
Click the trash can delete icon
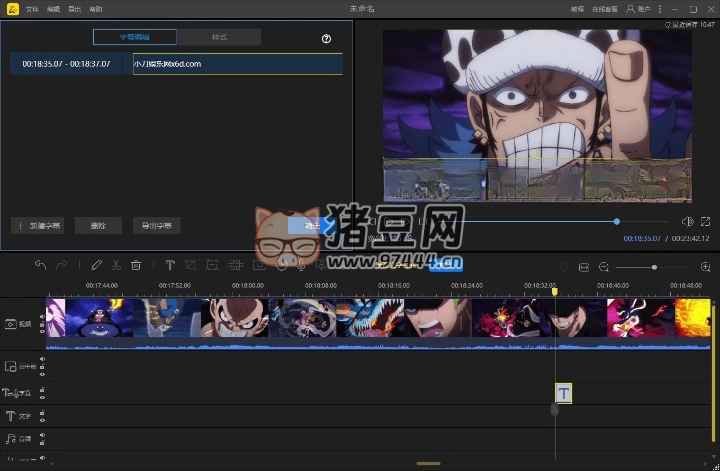coord(136,265)
